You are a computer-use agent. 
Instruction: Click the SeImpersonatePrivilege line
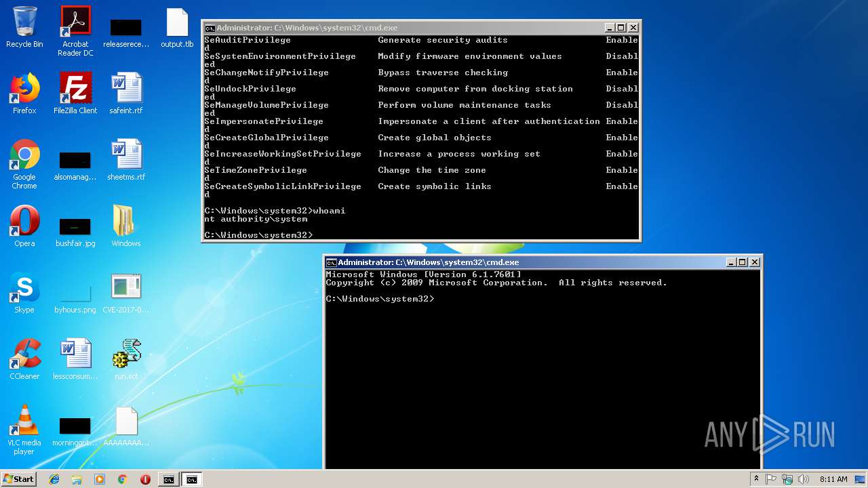click(x=421, y=121)
